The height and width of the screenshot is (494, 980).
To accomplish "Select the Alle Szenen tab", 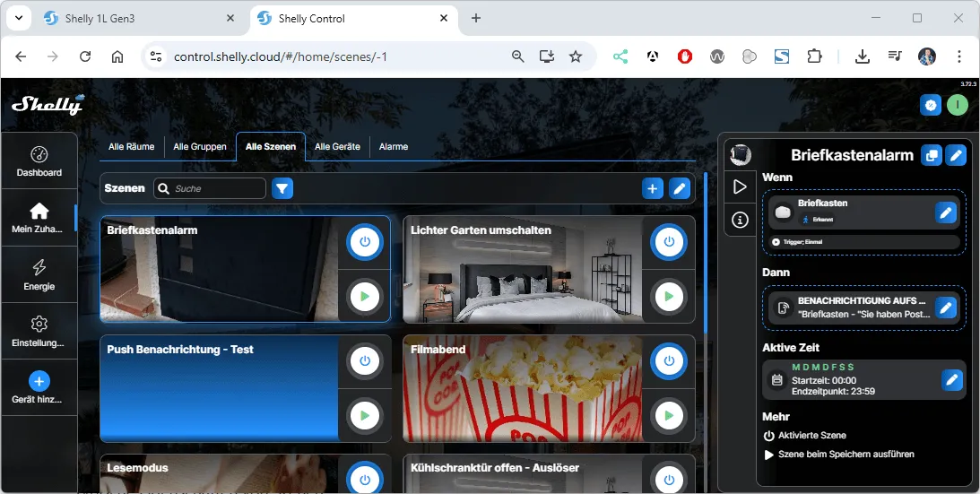I will point(271,146).
